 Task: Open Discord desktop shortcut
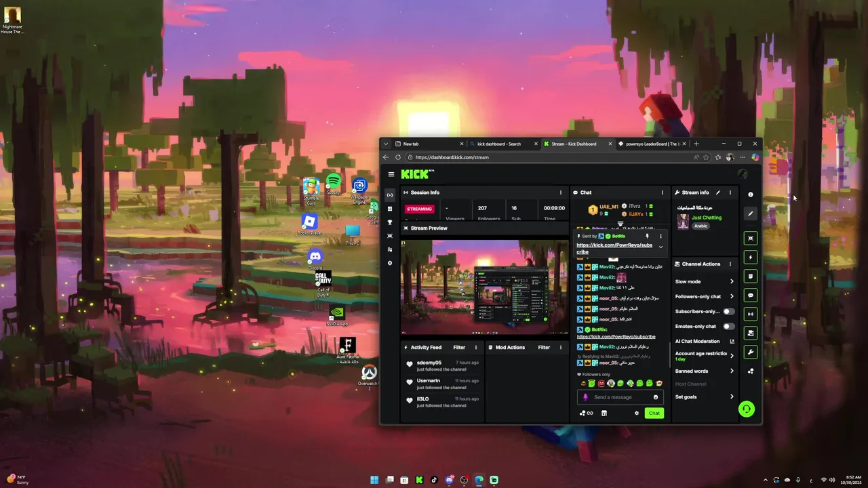pos(315,260)
